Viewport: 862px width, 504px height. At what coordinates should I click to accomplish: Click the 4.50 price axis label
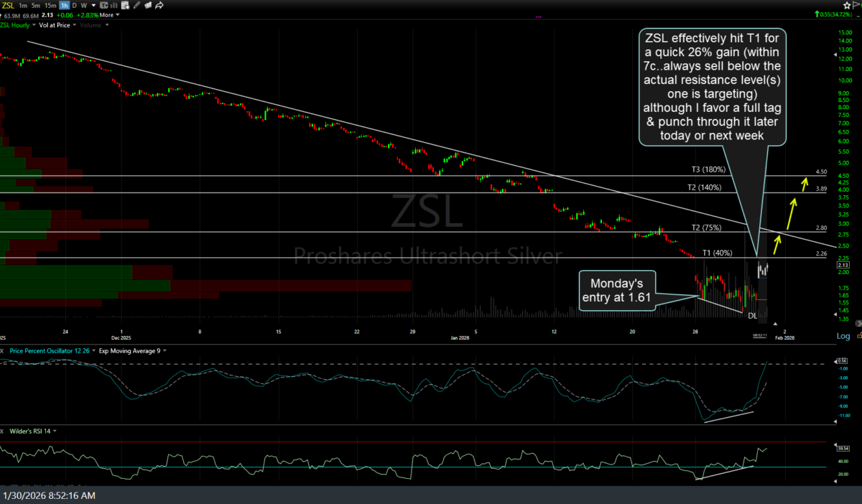point(822,172)
